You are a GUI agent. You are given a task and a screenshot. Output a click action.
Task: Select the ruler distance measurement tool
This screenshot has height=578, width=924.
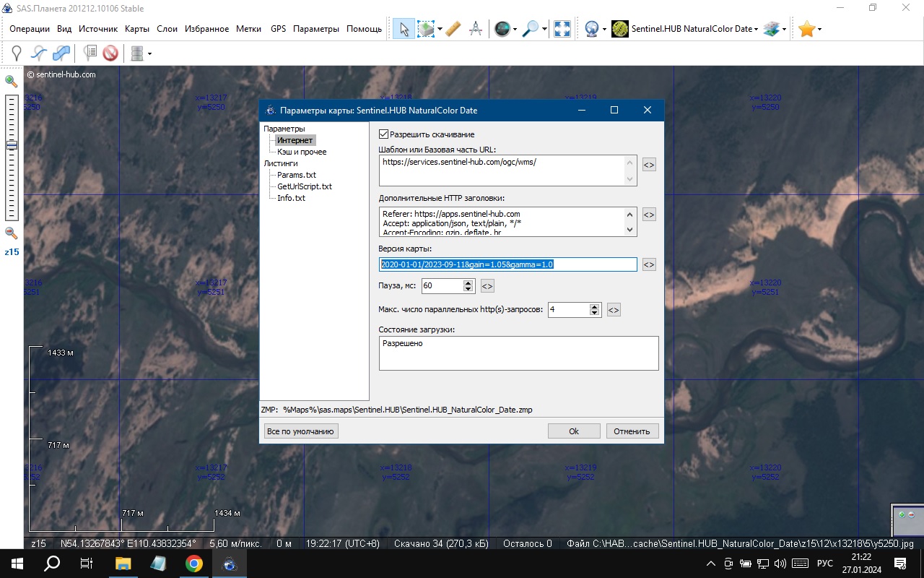tap(453, 29)
